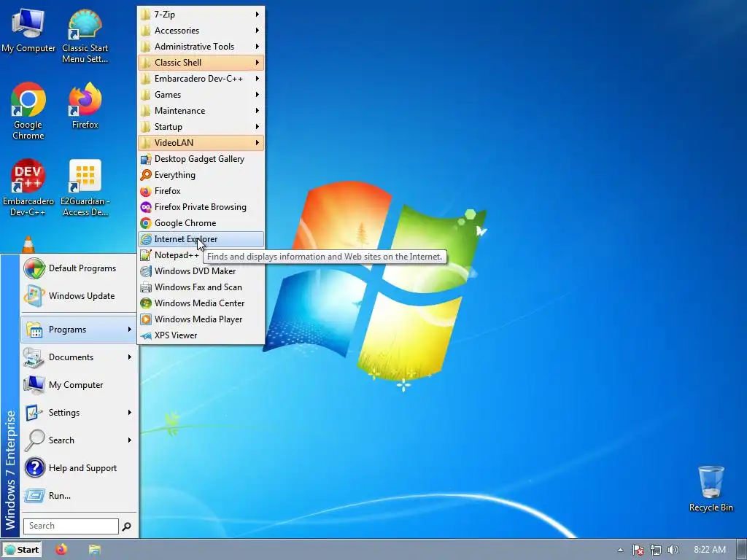
Task: Launch Everything search program
Action: click(201, 175)
